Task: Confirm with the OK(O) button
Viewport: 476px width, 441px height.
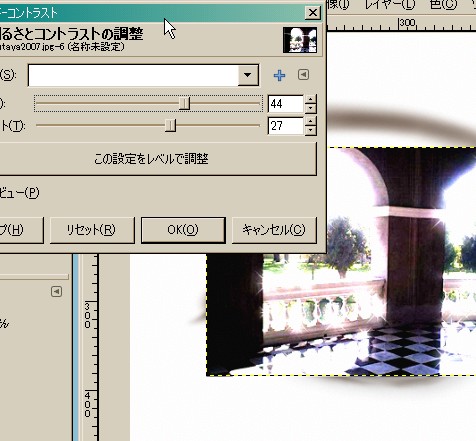Action: pyautogui.click(x=183, y=230)
